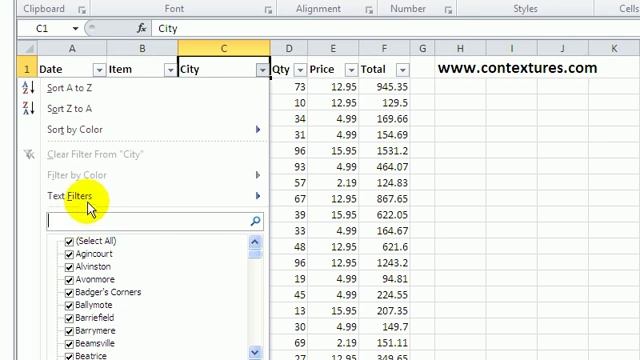The image size is (640, 360).
Task: Open the Qty column filter dropdown
Action: coord(300,70)
